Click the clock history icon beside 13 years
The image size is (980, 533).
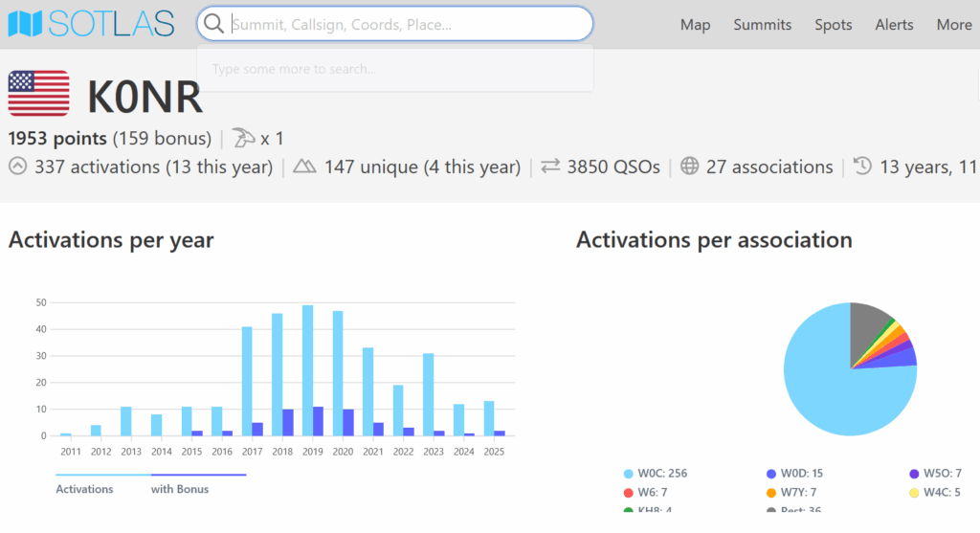[x=862, y=167]
